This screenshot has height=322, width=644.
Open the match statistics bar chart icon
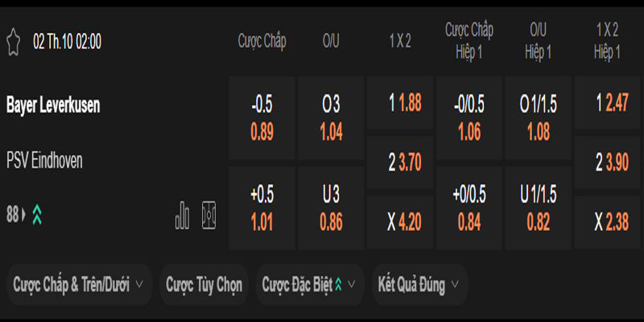[x=183, y=214]
